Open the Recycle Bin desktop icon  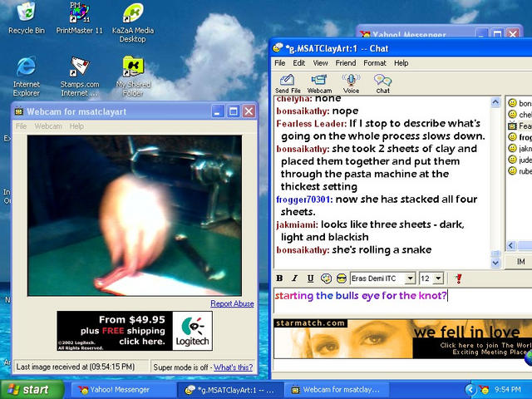click(x=27, y=17)
